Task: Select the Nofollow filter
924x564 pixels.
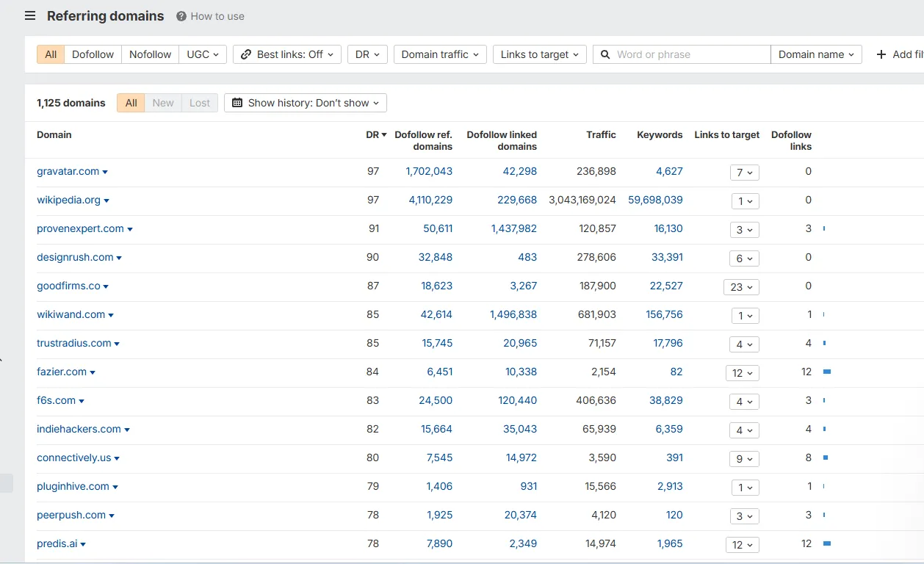Action: pos(151,54)
